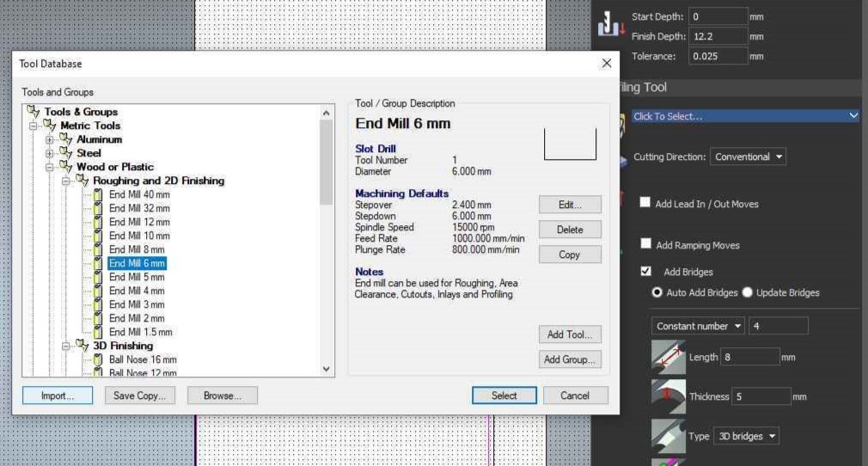The image size is (868, 466).
Task: Open the Cutting Direction Conventional dropdown
Action: 748,156
